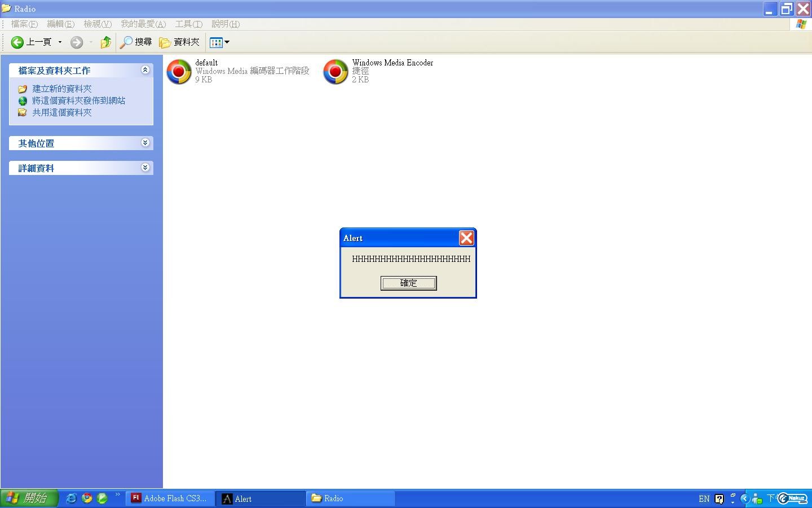This screenshot has height=508, width=812.
Task: Launch Internet Explorer from quick launch
Action: coord(71,498)
